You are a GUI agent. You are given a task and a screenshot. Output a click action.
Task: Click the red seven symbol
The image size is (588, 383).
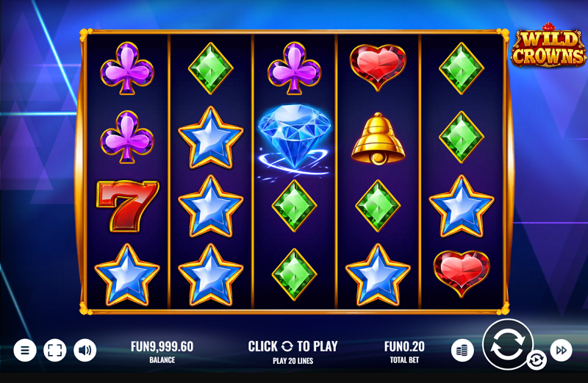click(x=127, y=206)
